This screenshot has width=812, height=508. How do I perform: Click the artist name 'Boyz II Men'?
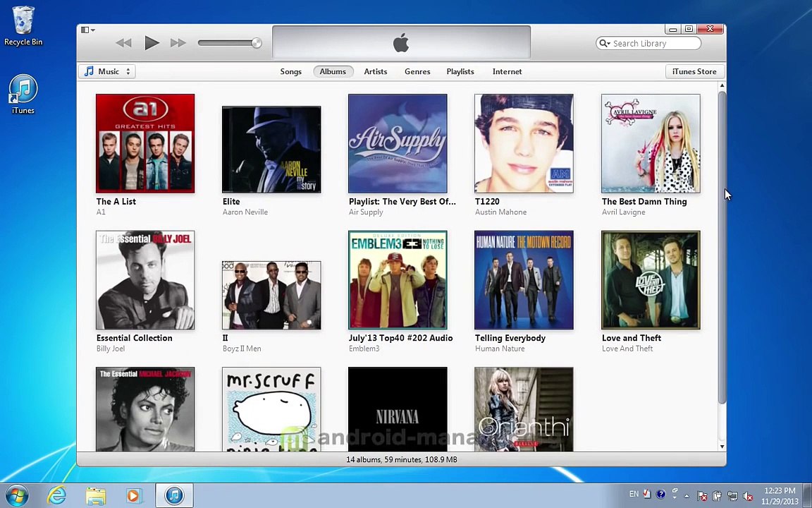[242, 349]
